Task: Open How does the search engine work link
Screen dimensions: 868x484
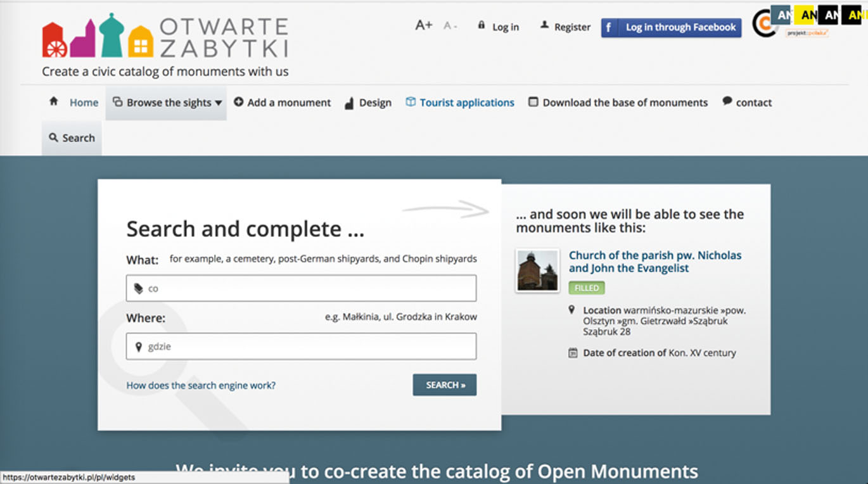Action: click(201, 385)
